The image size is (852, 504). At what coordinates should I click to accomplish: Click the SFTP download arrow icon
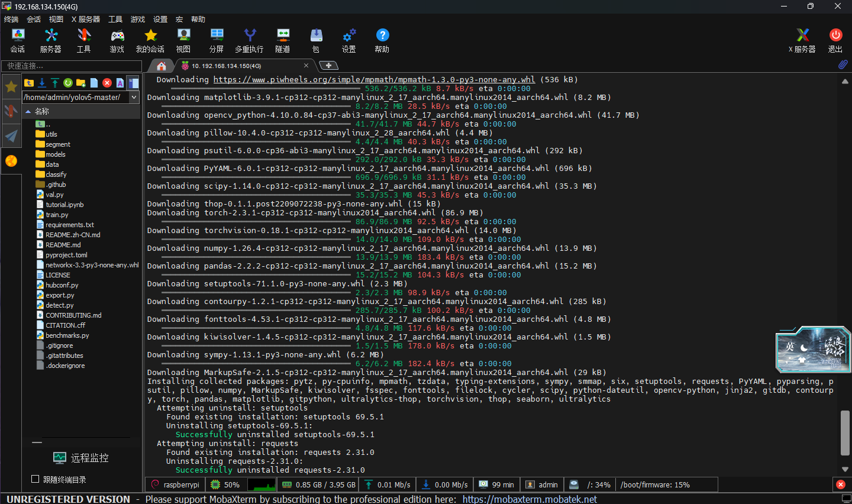tap(42, 83)
